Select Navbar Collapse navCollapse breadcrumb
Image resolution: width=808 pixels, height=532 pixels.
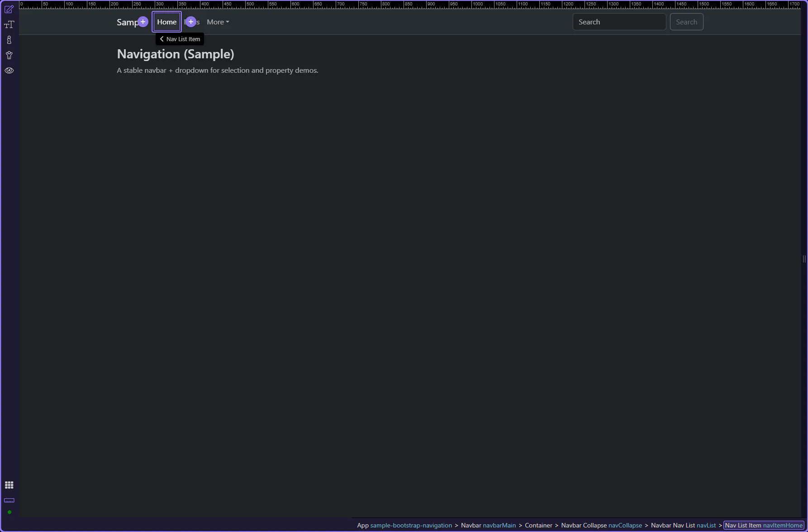[x=601, y=525]
